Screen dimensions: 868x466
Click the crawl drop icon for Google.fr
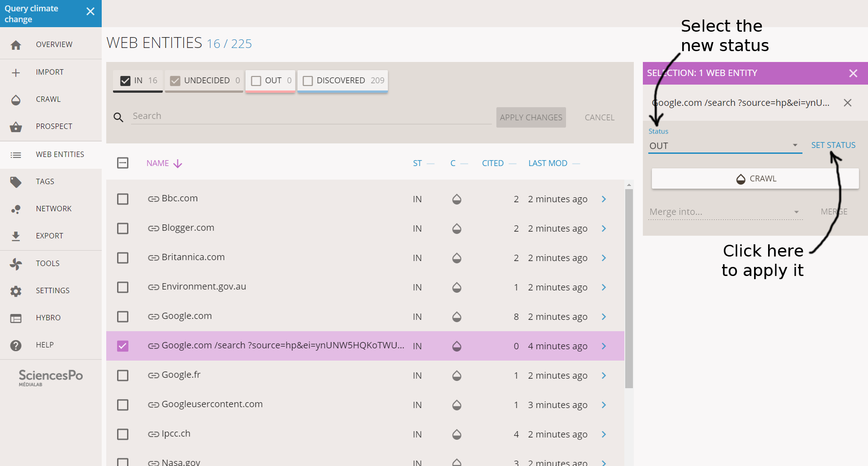click(x=457, y=376)
